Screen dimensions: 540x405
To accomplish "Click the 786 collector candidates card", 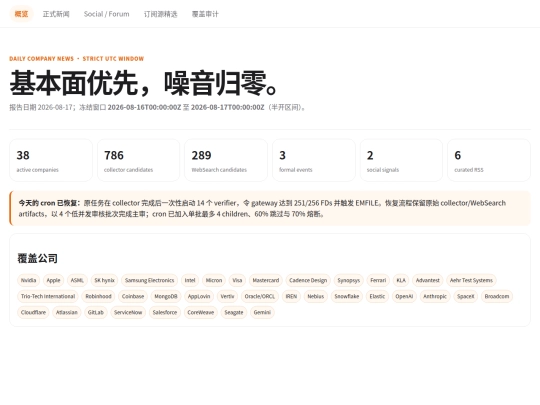I will [x=138, y=160].
